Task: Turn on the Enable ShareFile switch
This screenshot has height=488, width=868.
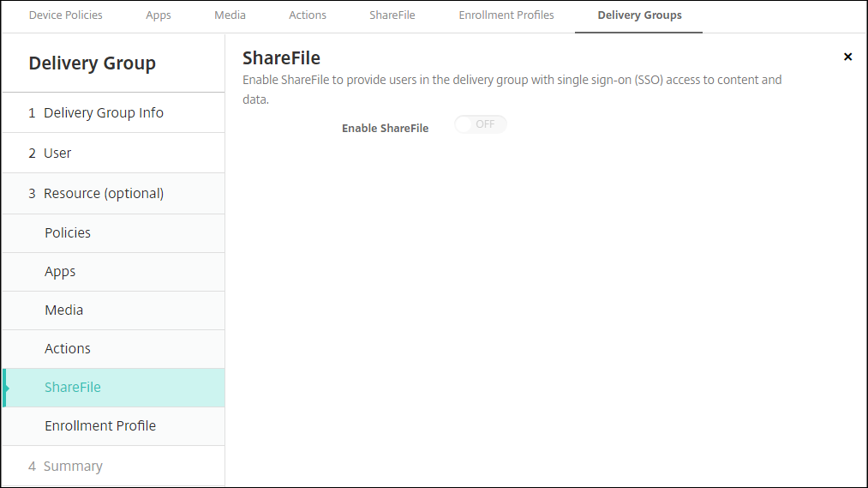Action: (x=480, y=124)
